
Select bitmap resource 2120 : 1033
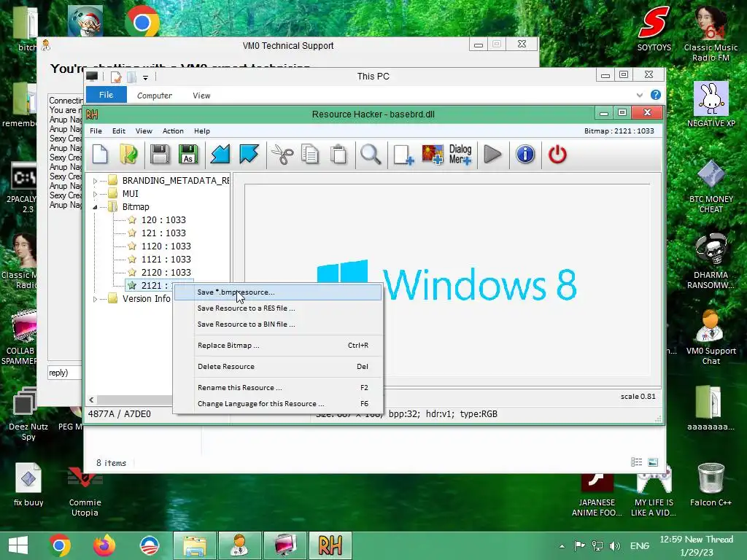pyautogui.click(x=166, y=273)
